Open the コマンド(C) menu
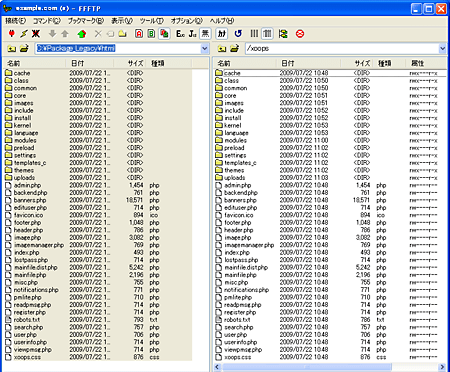 47,21
